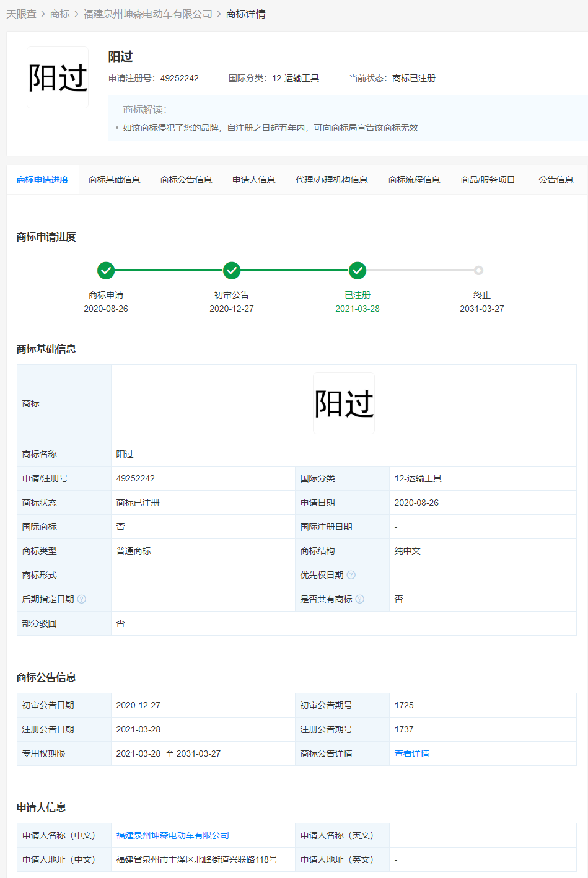Open 福建泉州坤森电动车有限公司 in the breadcrumb
Image resolution: width=588 pixels, height=878 pixels.
pos(148,14)
